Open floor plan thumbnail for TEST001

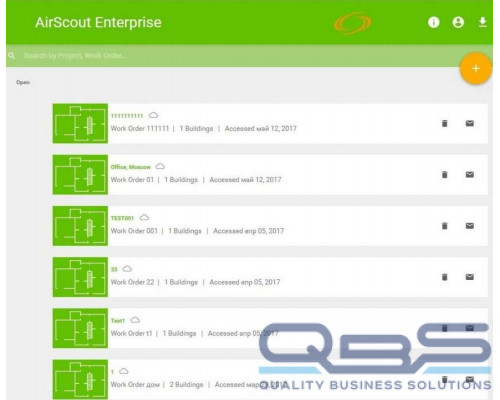(80, 226)
